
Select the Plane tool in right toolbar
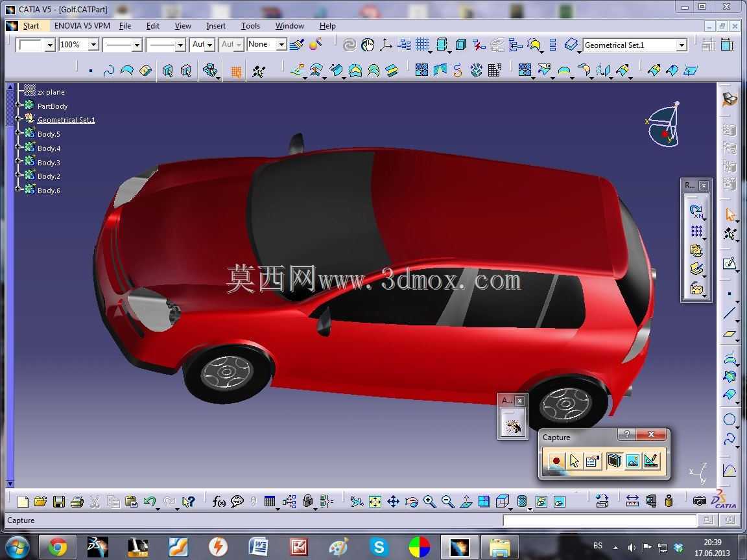tap(729, 334)
